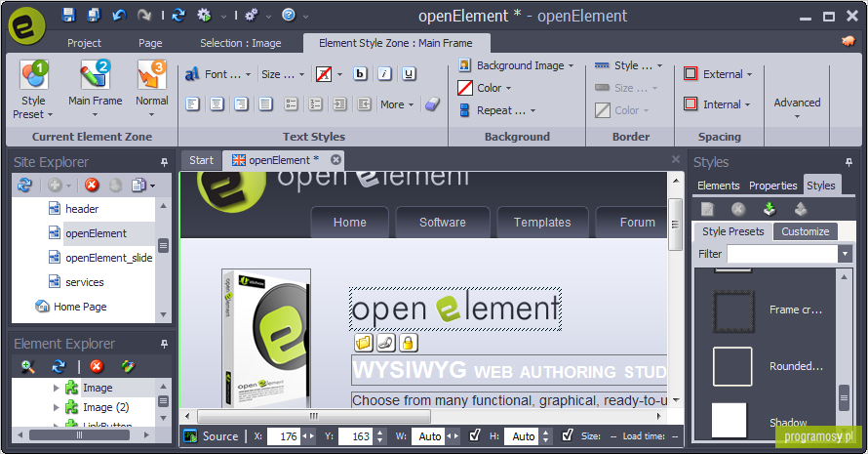Click the Home navigation button on page
Screen dimensions: 868x454
click(x=349, y=223)
